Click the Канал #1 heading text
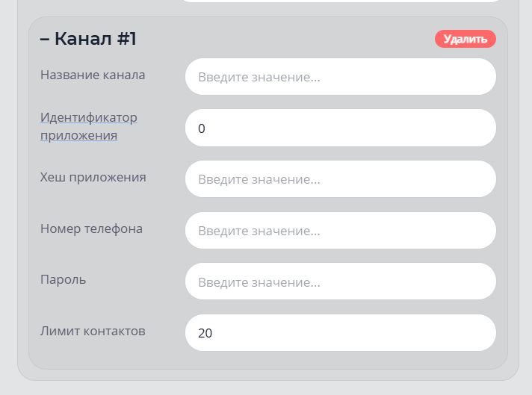This screenshot has height=395, width=532. (95, 40)
